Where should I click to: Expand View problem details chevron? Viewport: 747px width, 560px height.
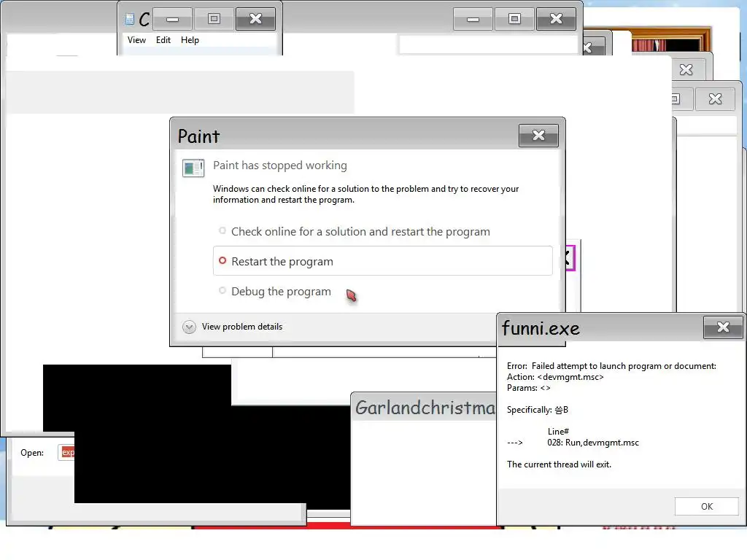(x=189, y=327)
